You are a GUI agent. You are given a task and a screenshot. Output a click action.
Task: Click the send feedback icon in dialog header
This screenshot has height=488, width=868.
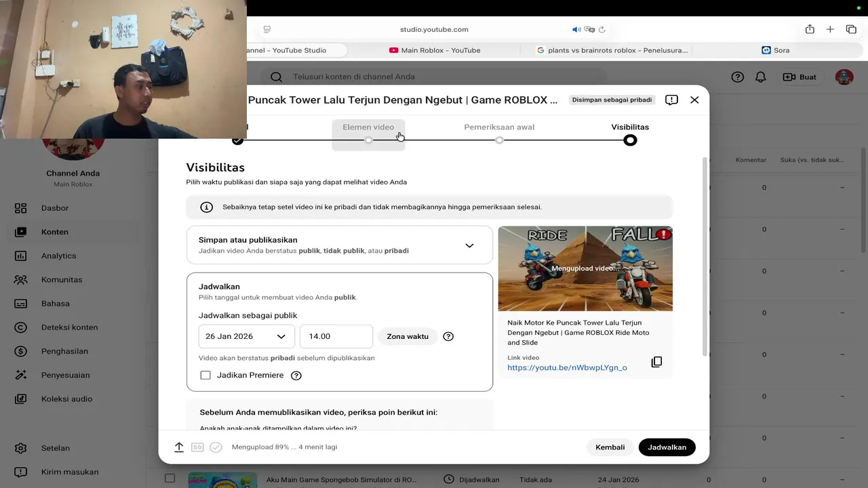click(x=671, y=100)
